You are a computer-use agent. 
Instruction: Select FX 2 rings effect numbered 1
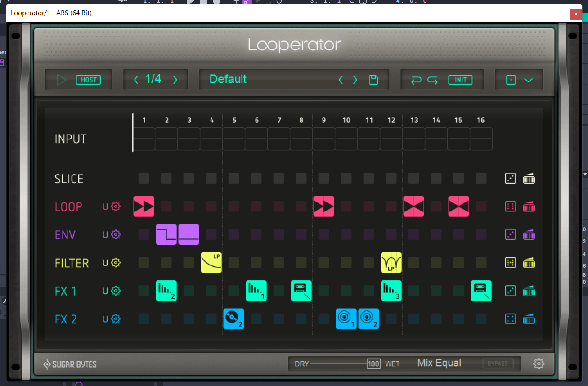(x=346, y=319)
